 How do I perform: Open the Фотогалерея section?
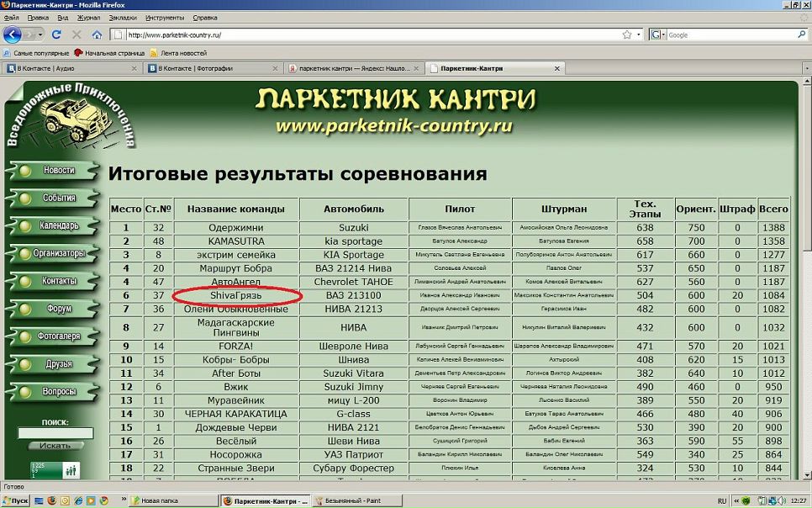point(52,336)
